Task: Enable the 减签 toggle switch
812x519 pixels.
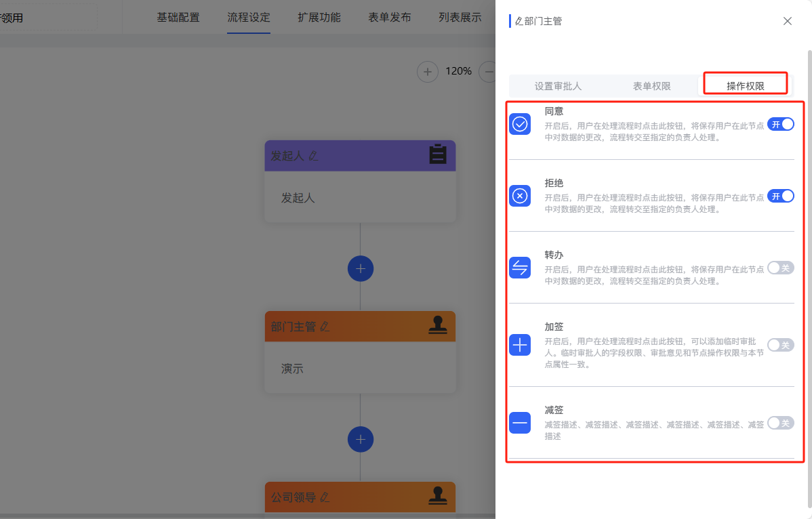Action: click(x=780, y=423)
